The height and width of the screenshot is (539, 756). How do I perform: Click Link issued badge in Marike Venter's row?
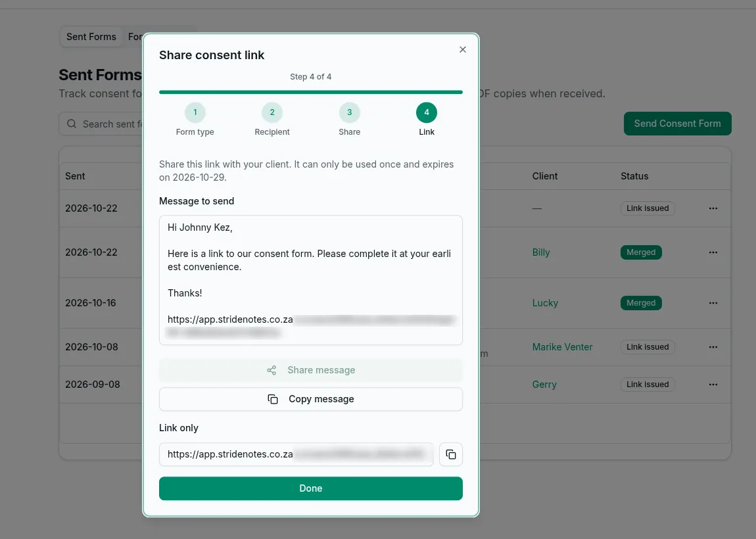[x=648, y=346]
